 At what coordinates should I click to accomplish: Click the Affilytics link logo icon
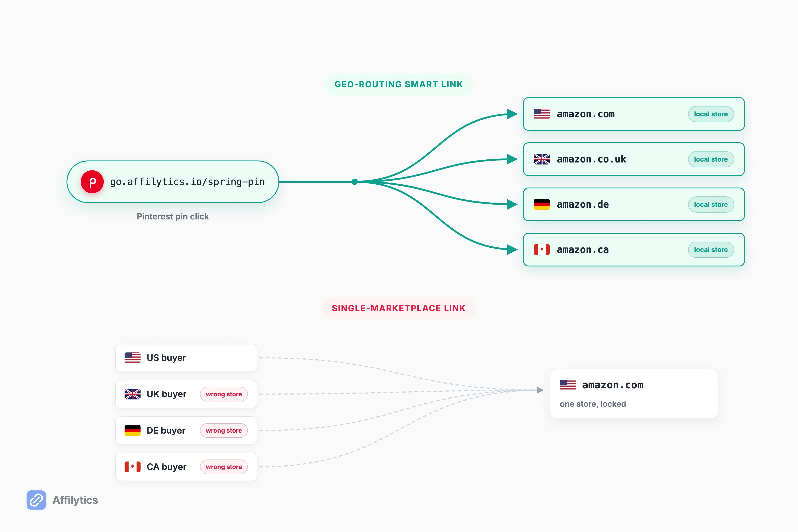click(36, 500)
